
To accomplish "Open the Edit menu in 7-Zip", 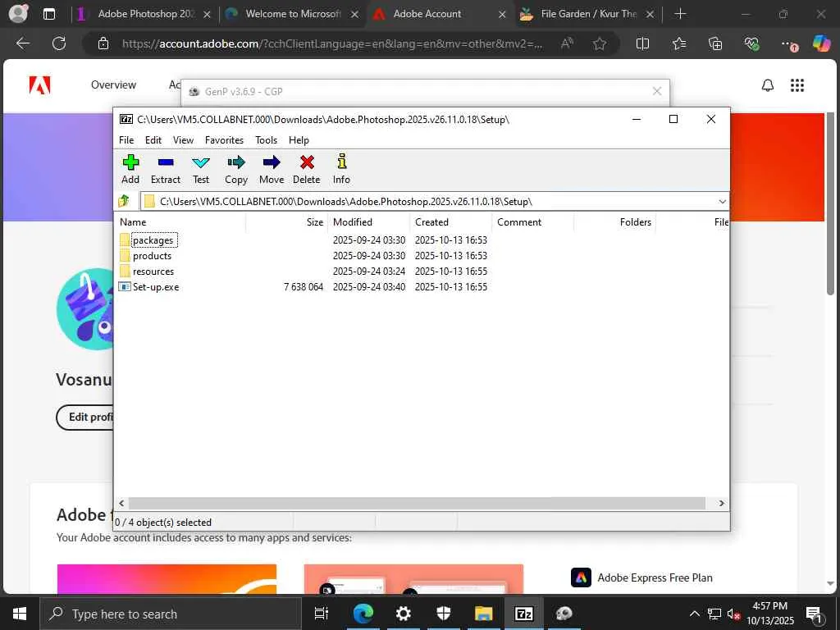I will pos(153,139).
